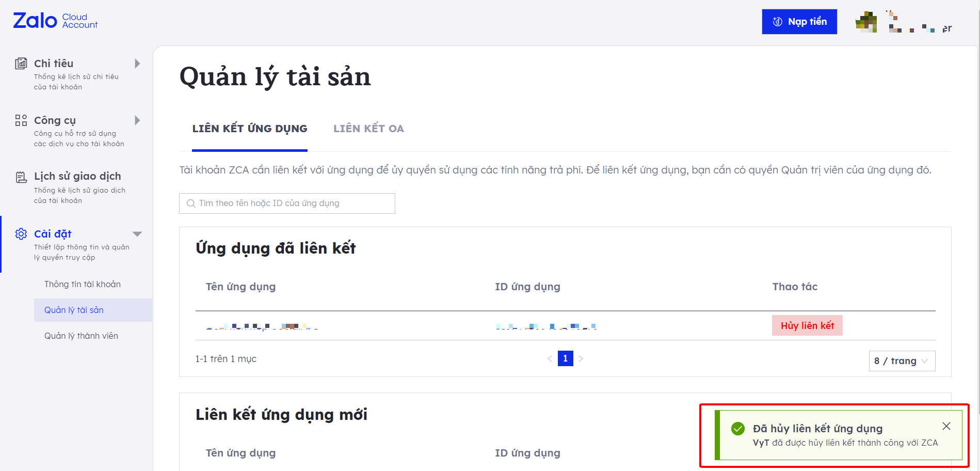Open Thông tin tài khoản submenu

(83, 284)
